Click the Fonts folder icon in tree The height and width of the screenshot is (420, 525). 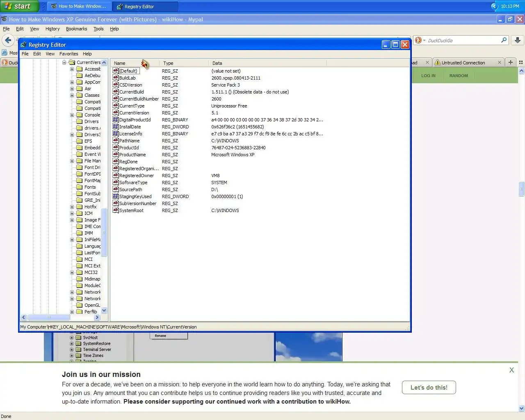tap(80, 187)
